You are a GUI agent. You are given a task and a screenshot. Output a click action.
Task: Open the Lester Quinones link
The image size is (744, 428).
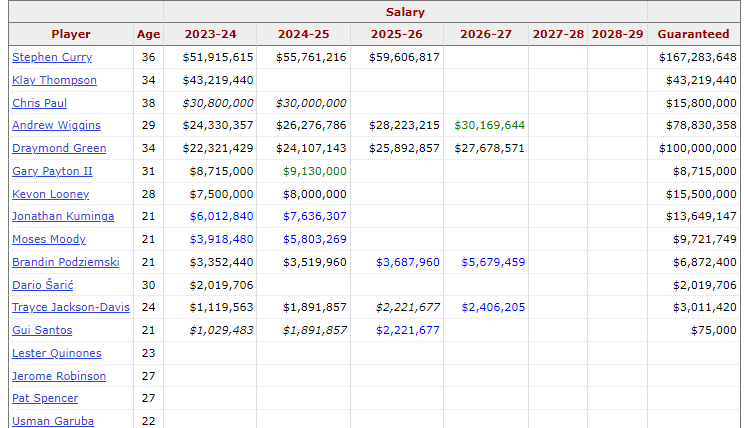click(57, 354)
